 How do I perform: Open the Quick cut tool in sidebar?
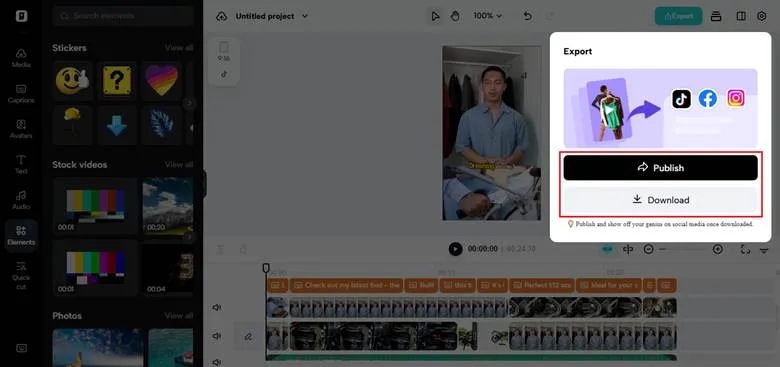tap(21, 275)
